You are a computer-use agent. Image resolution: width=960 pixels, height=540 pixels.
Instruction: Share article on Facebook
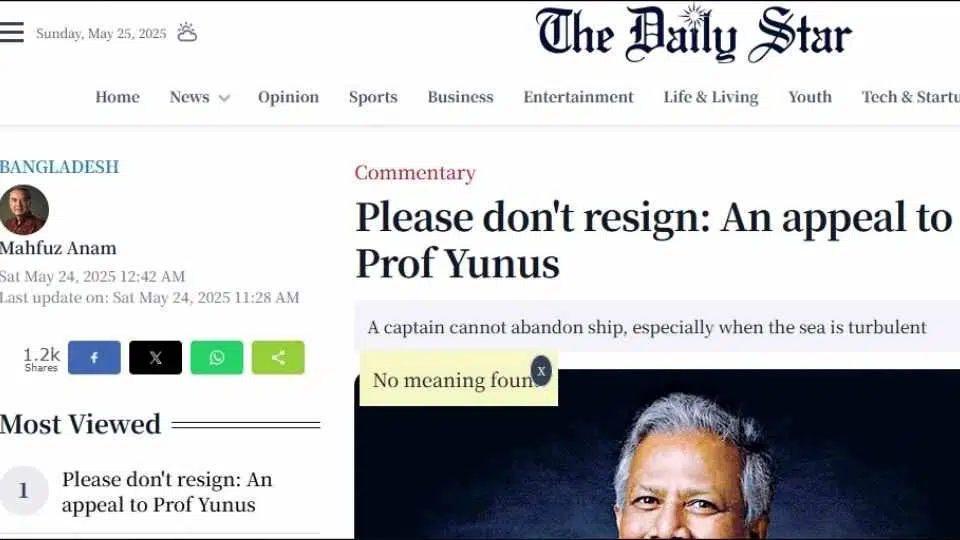[x=94, y=358]
